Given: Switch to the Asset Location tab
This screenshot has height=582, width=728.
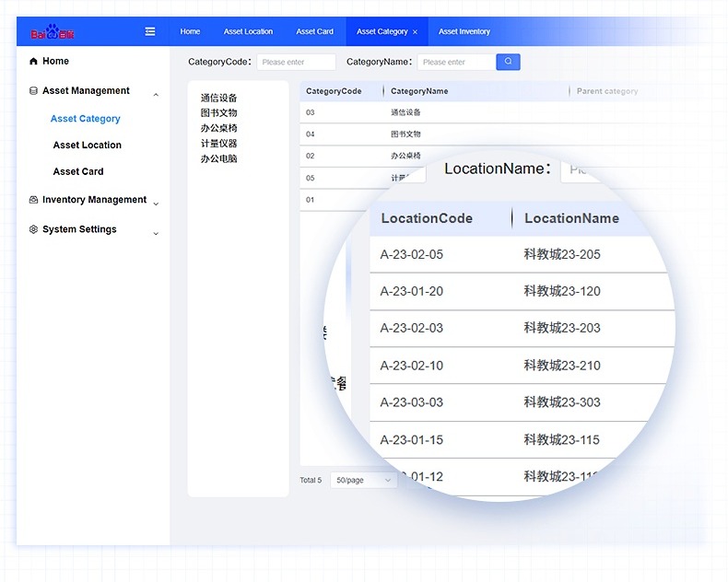Looking at the screenshot, I should pyautogui.click(x=248, y=31).
